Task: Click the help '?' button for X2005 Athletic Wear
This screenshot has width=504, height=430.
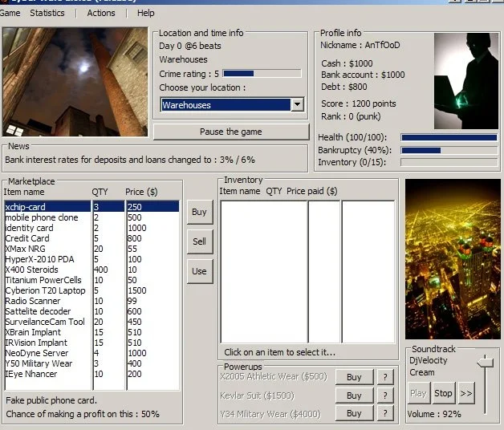Action: [x=386, y=377]
